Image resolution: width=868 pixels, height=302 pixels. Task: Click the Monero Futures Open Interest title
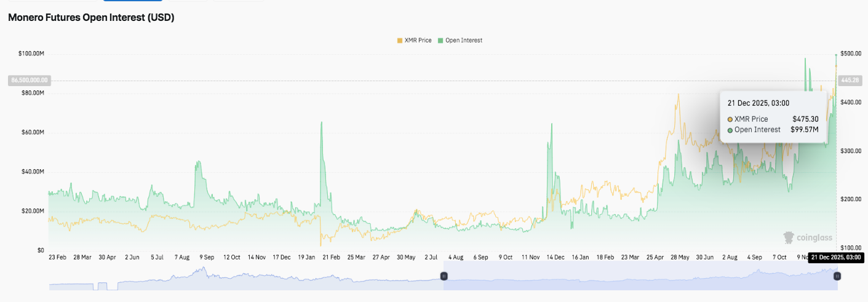91,18
